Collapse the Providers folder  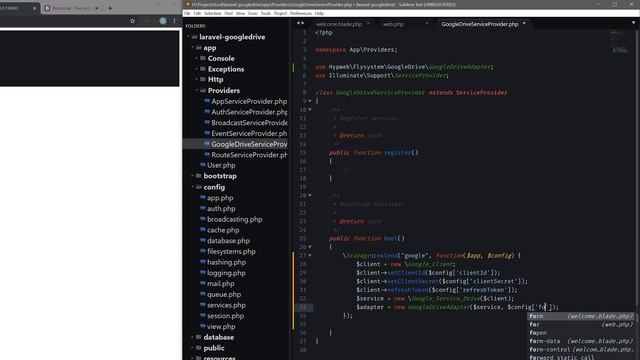point(197,90)
